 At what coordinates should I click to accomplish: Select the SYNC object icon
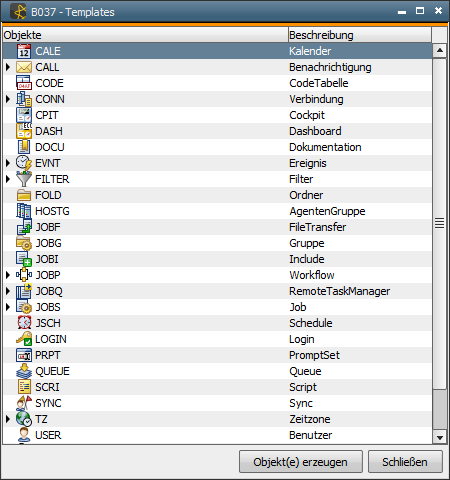(24, 403)
